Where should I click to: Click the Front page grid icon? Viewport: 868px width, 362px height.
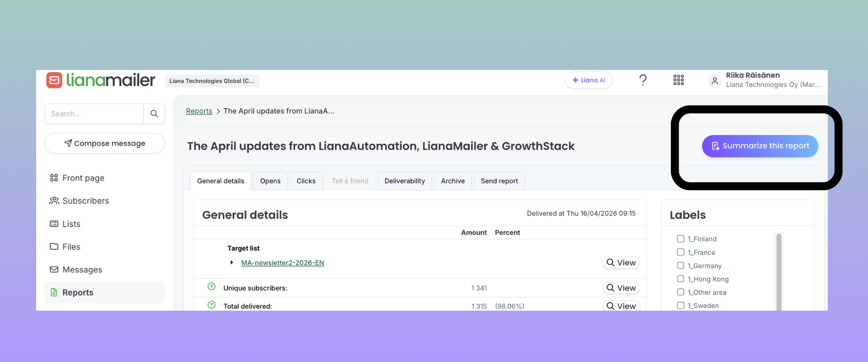tap(54, 178)
